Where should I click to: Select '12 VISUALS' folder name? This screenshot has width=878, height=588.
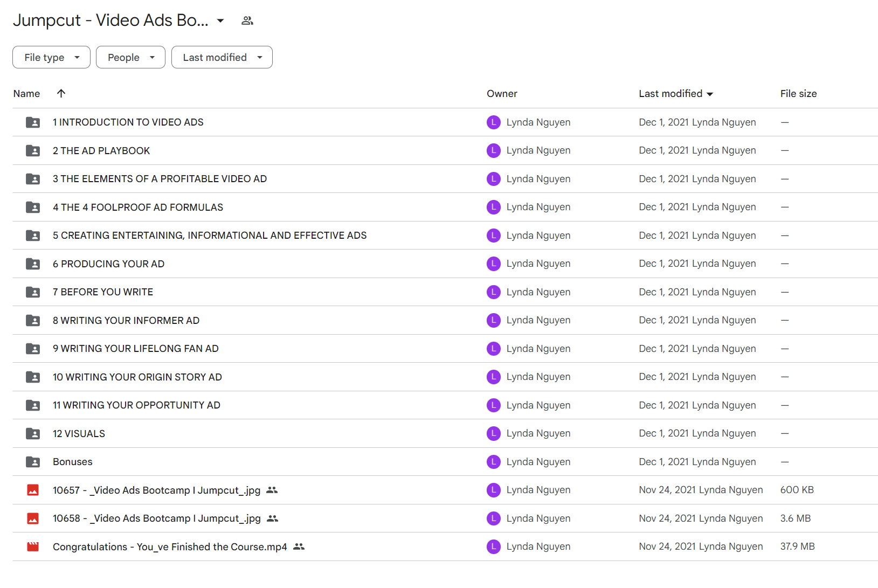tap(79, 433)
